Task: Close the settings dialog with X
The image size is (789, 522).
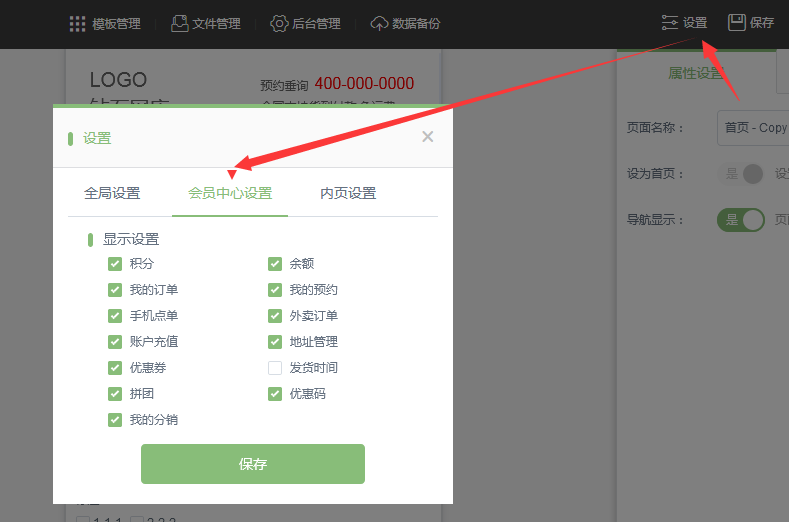Action: [x=427, y=137]
